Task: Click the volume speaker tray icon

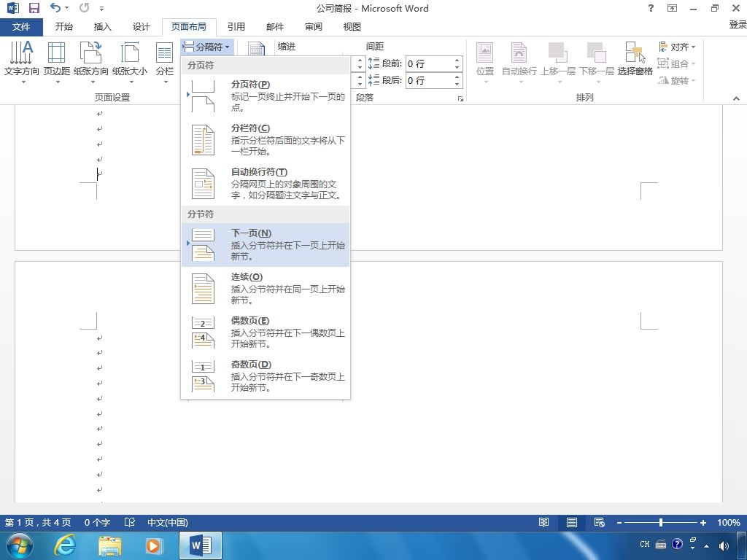Action: 724,545
